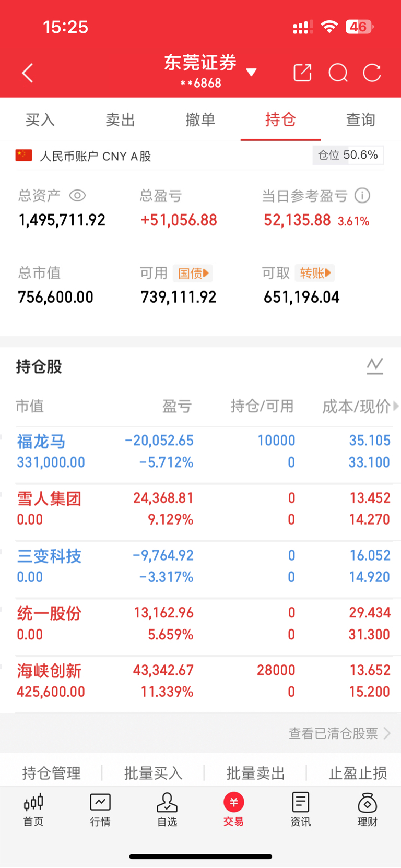Tap 海峡创新 holding quantity 28000

click(276, 670)
